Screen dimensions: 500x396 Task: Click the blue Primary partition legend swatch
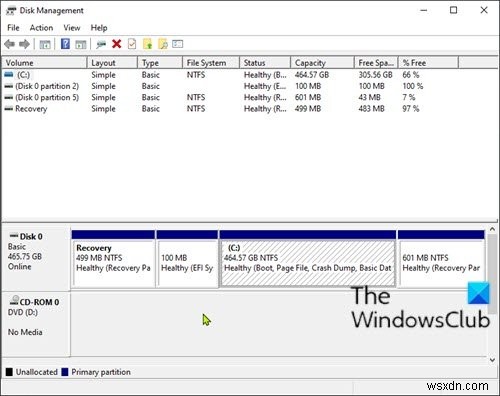pos(65,372)
